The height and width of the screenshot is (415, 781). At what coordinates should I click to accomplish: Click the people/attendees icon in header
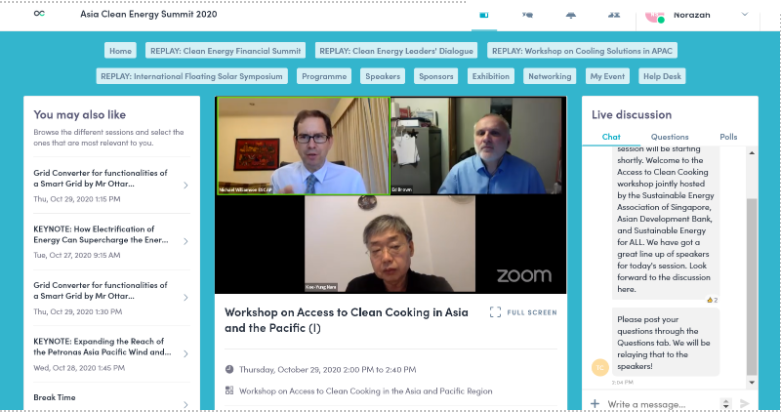(614, 15)
